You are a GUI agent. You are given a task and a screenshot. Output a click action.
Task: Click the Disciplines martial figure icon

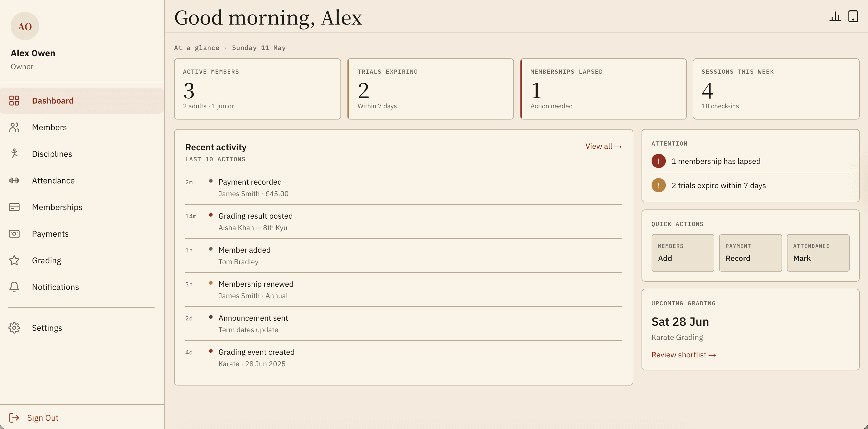pos(14,154)
